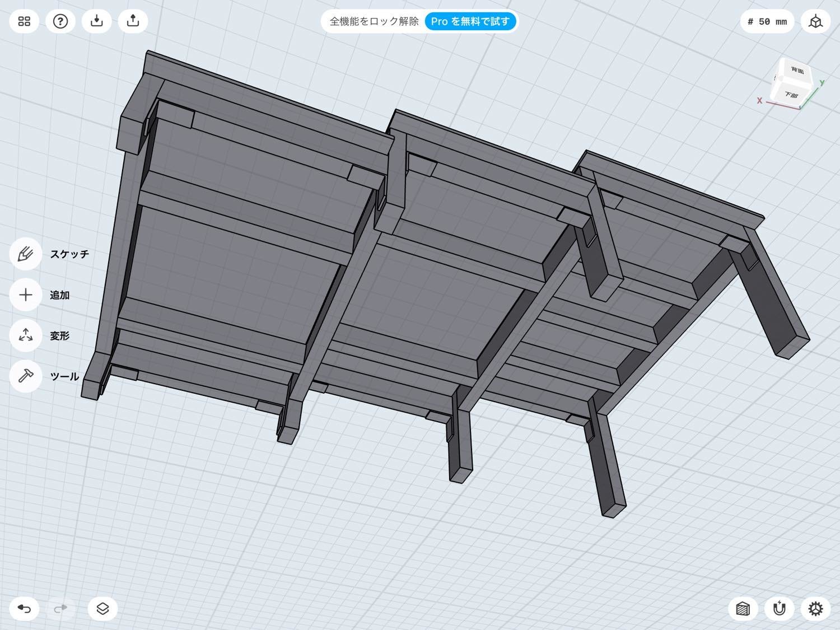This screenshot has height=630, width=840.
Task: Click the 変形 label
Action: [x=59, y=335]
